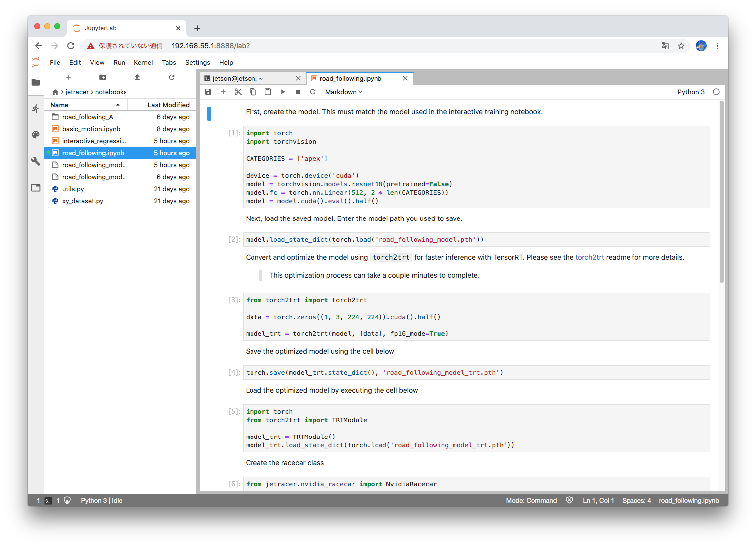Open a new browser tab

click(x=197, y=28)
